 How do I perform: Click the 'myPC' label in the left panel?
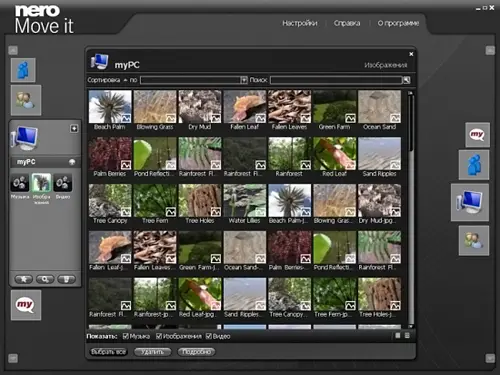click(x=26, y=162)
